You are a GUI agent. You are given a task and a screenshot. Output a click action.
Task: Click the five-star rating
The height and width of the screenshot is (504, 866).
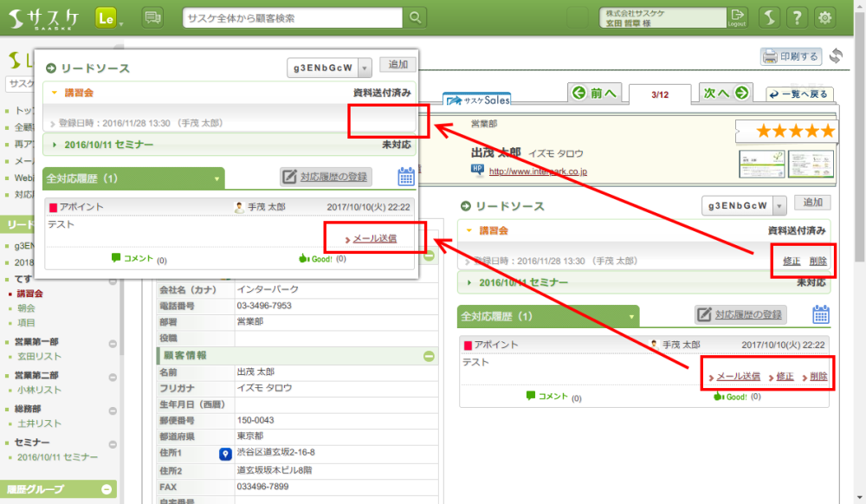tap(795, 131)
